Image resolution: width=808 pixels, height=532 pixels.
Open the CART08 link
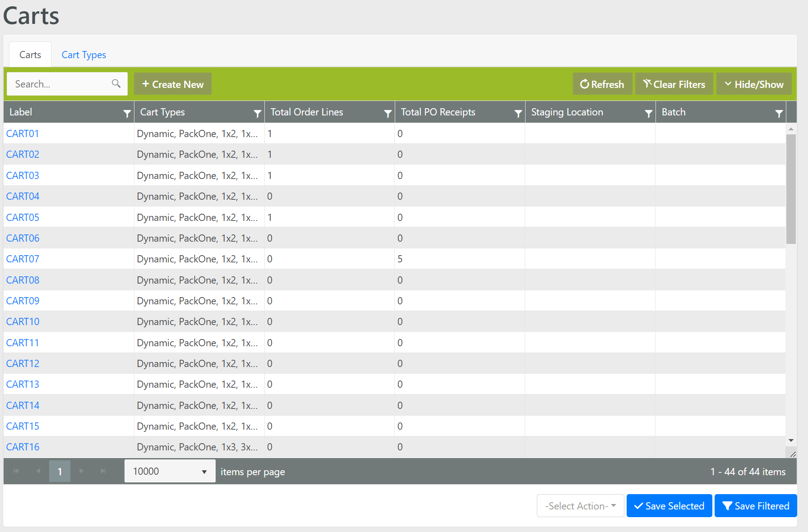click(x=23, y=280)
